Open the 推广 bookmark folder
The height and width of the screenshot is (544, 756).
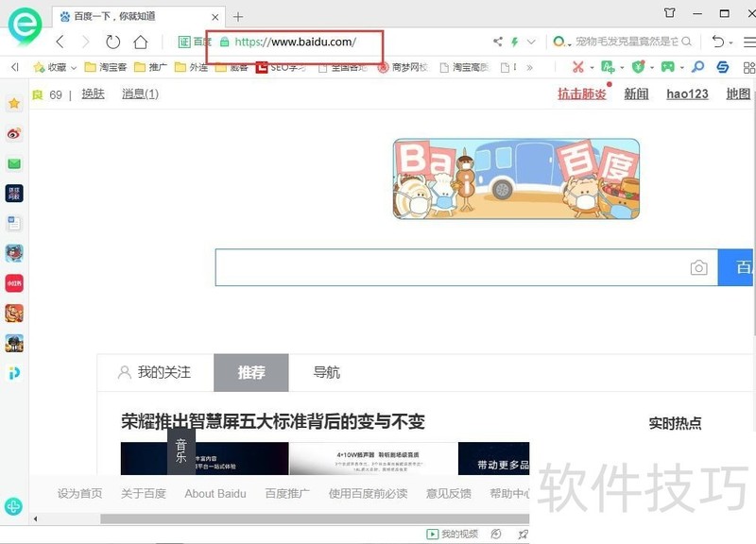point(150,67)
